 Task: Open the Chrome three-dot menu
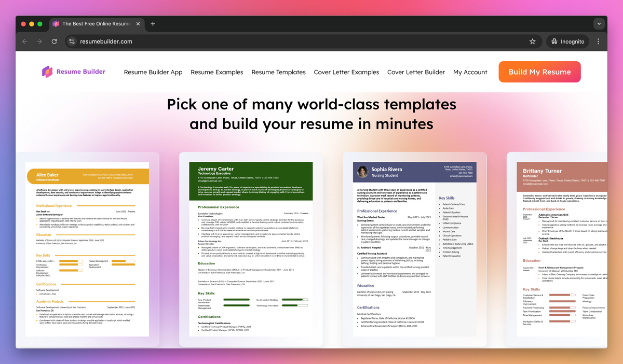(x=598, y=41)
